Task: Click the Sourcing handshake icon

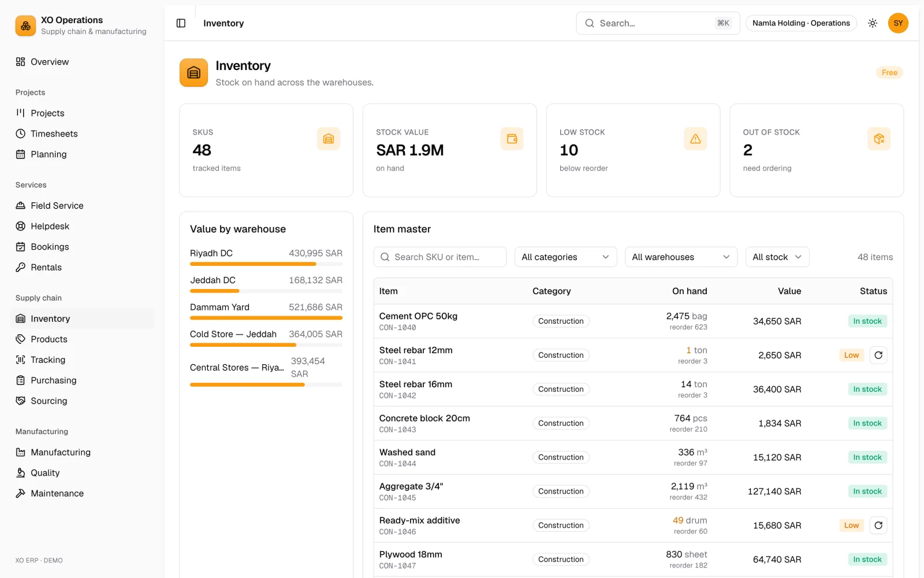Action: click(x=21, y=401)
